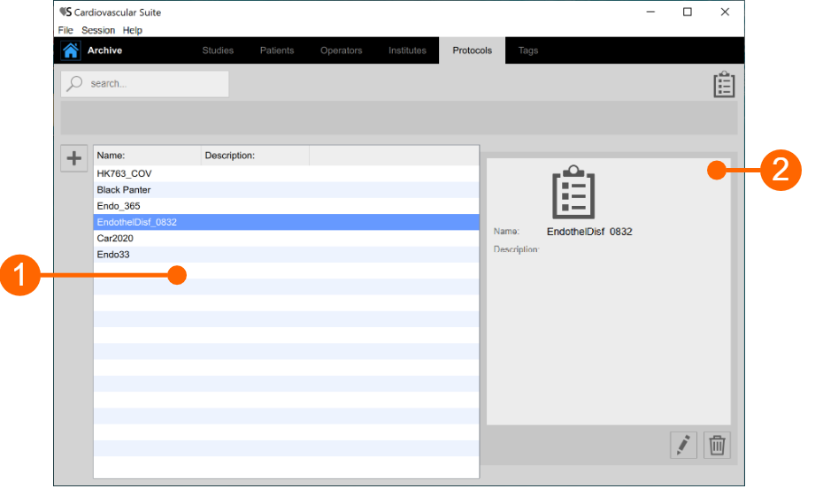Open the File menu
823x504 pixels.
point(65,30)
